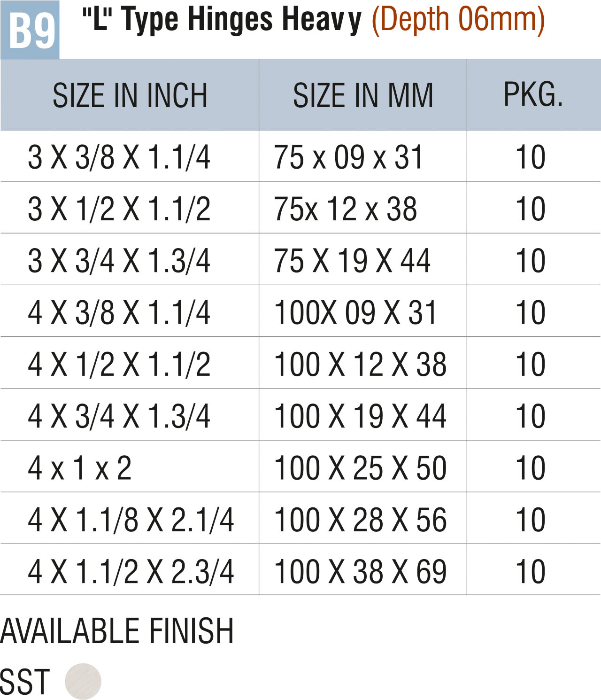Click the 100 X 19 X 44 cell

[360, 416]
